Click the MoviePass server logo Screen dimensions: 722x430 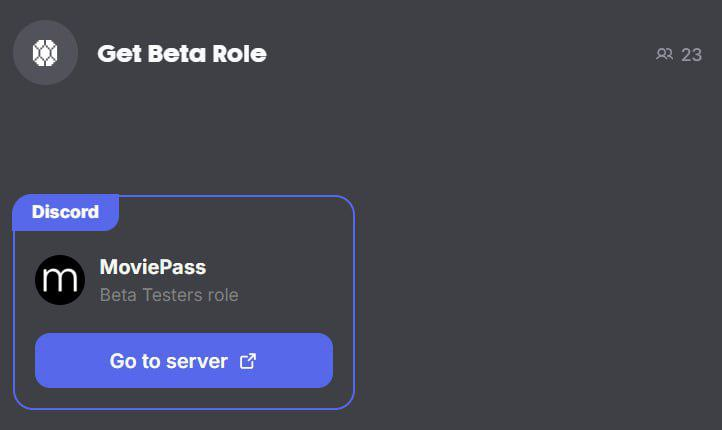click(x=60, y=280)
